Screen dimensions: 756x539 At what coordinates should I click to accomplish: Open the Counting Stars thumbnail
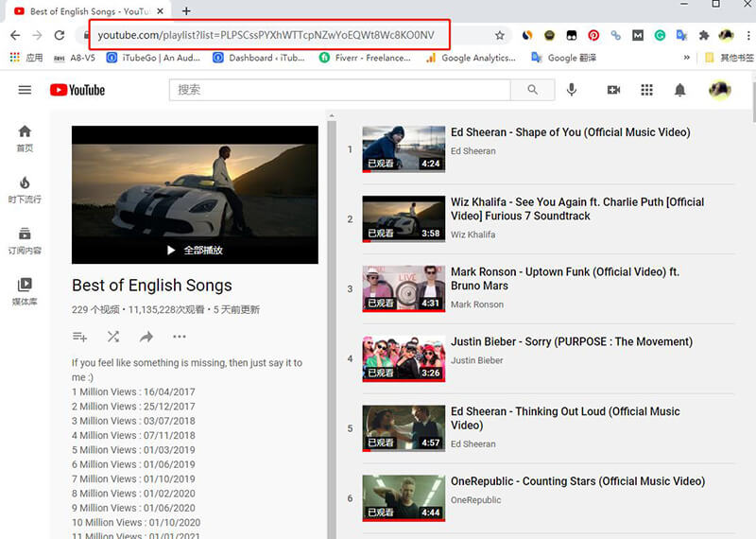coord(404,498)
